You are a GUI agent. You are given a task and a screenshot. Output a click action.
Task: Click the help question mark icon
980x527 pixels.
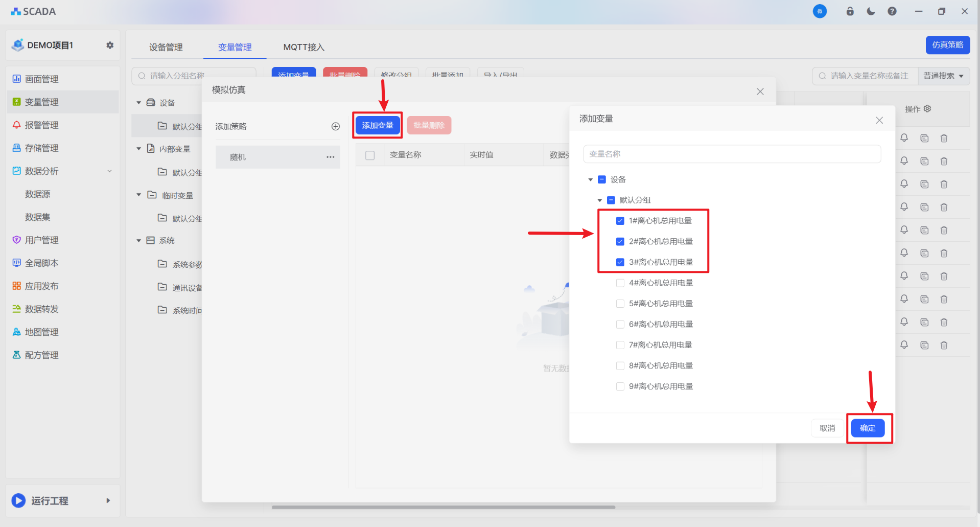(892, 11)
